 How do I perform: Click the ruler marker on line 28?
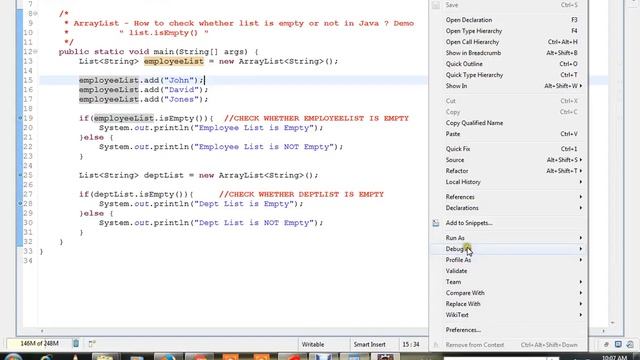point(20,203)
